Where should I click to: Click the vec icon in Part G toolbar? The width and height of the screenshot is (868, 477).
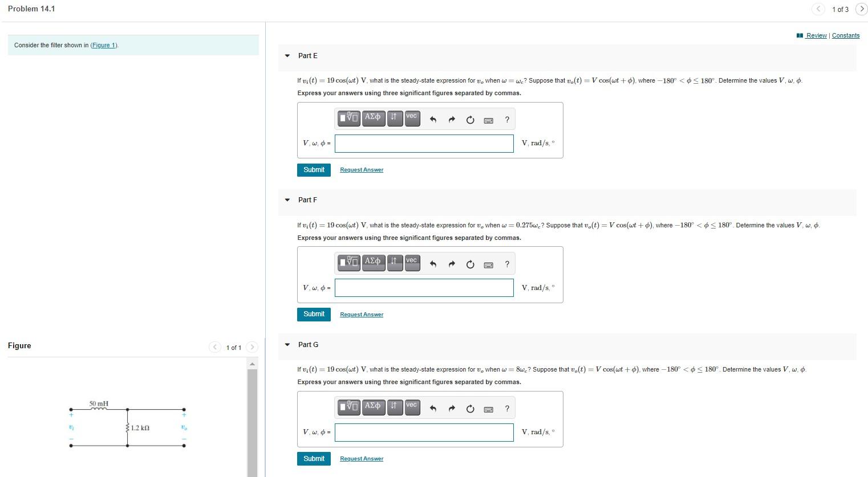(x=412, y=407)
